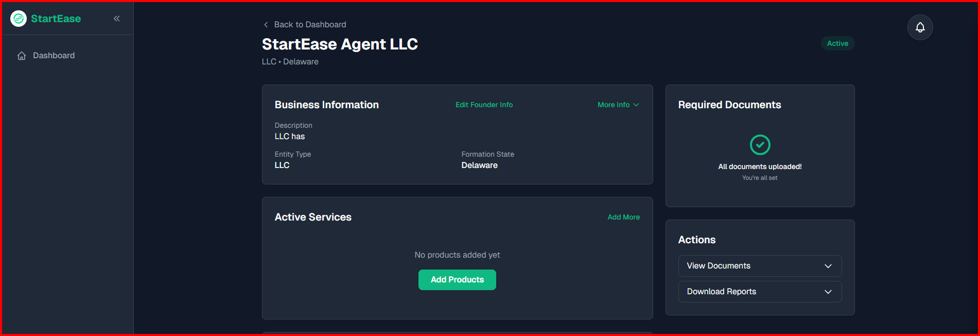The image size is (980, 336).
Task: Click the back arrow chevron icon
Action: click(x=266, y=25)
